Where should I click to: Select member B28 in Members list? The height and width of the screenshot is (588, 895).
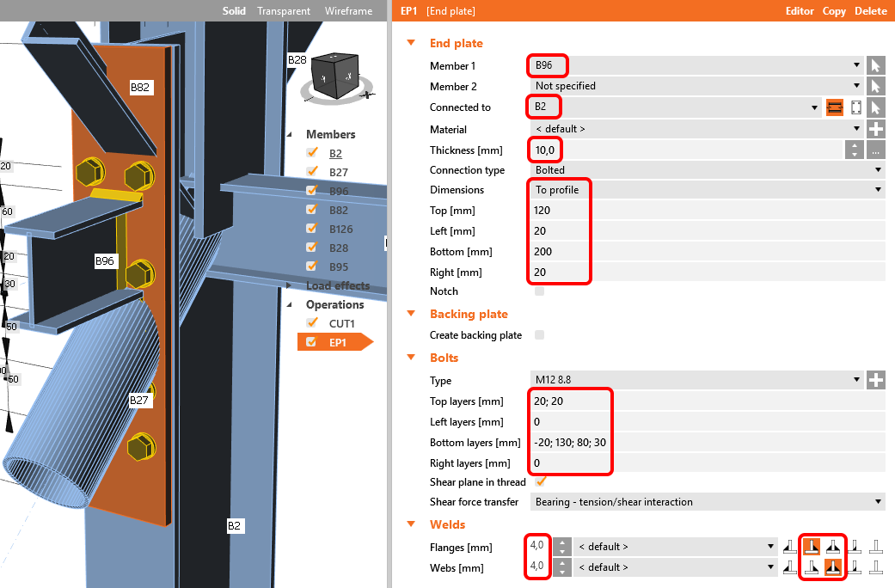coord(339,248)
